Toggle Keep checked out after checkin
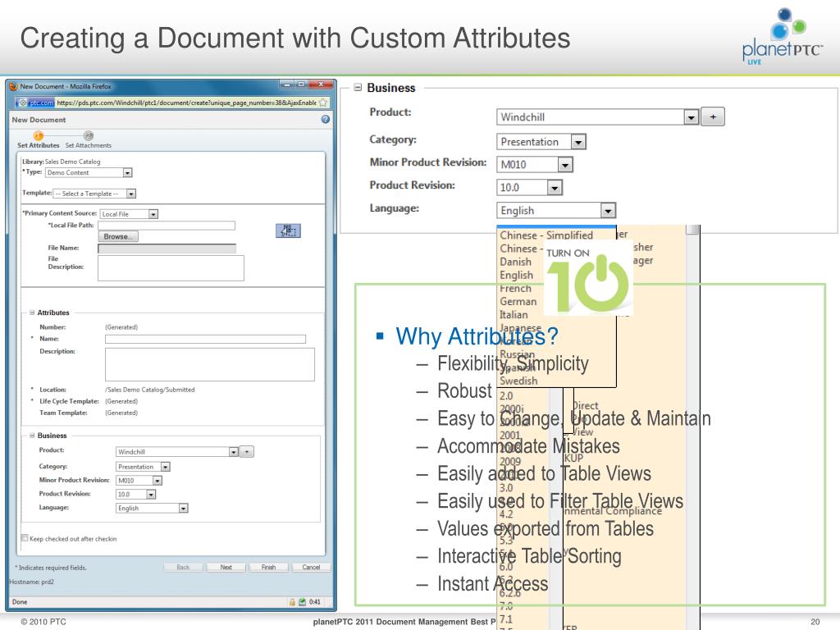 (x=25, y=538)
